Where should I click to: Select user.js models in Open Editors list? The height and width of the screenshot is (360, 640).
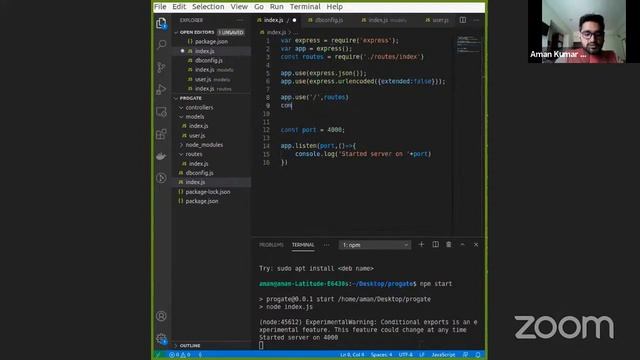[211, 80]
